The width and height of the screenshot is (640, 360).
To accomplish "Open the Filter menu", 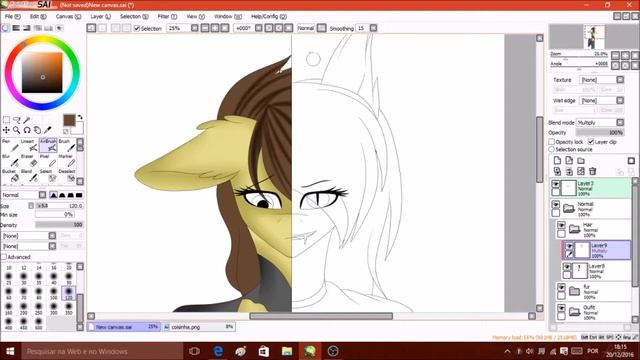I will click(x=167, y=16).
